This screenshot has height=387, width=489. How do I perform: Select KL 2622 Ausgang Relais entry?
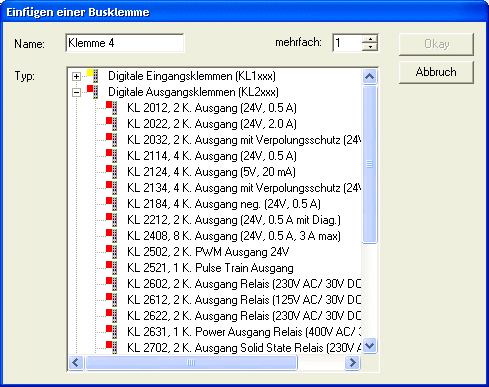click(244, 316)
